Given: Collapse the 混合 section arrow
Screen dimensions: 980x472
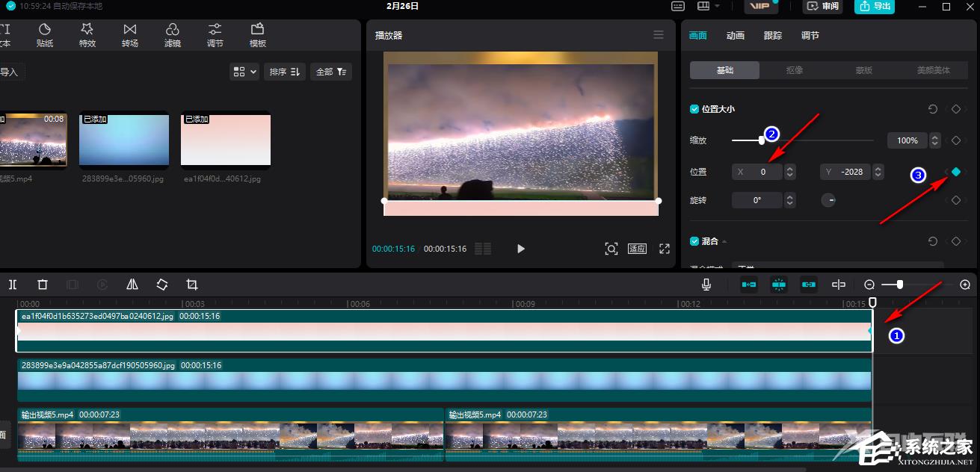Looking at the screenshot, I should pos(724,241).
